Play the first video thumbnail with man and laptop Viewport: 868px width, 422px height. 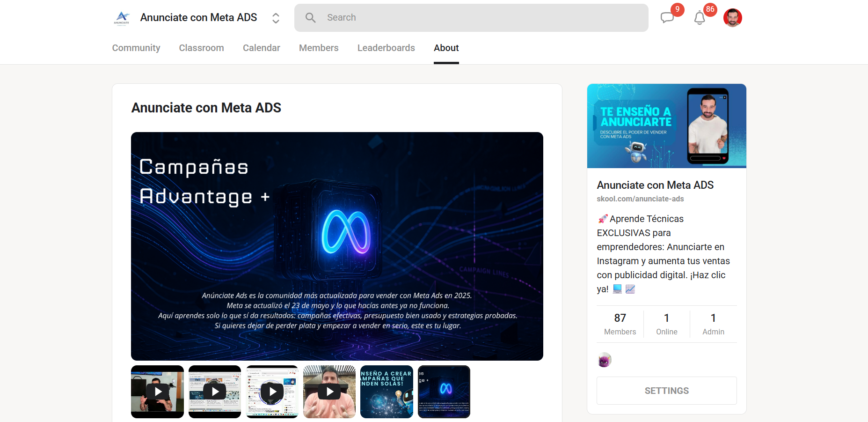point(157,392)
